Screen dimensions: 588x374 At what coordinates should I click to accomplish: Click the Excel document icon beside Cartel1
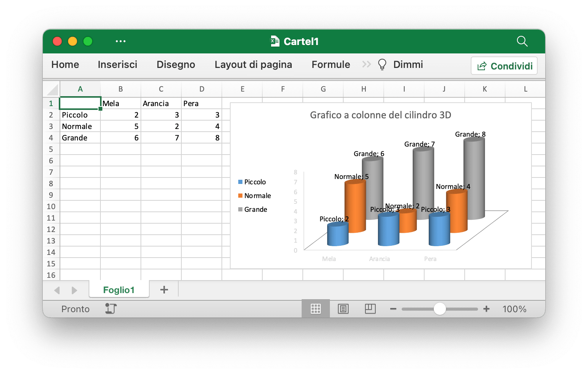pyautogui.click(x=275, y=41)
